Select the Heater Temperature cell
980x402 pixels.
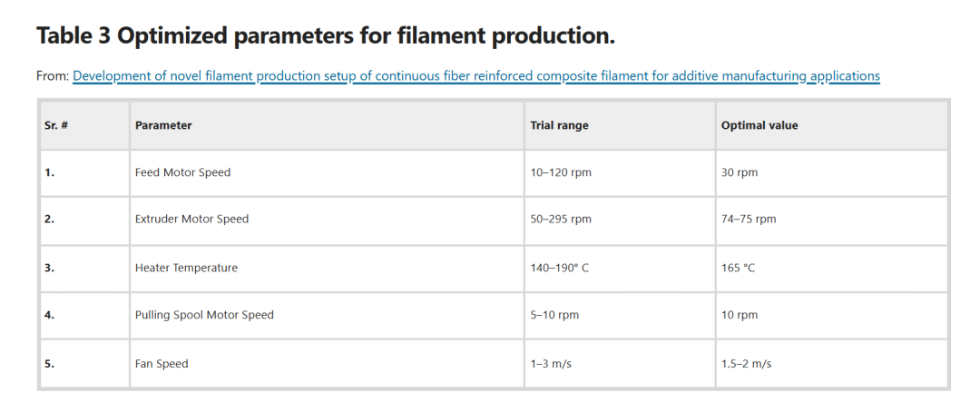tap(186, 268)
